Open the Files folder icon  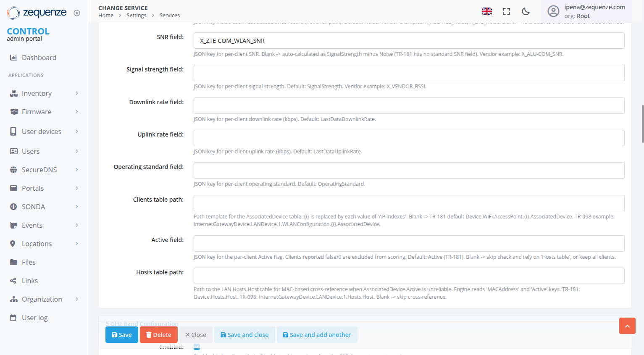[14, 262]
